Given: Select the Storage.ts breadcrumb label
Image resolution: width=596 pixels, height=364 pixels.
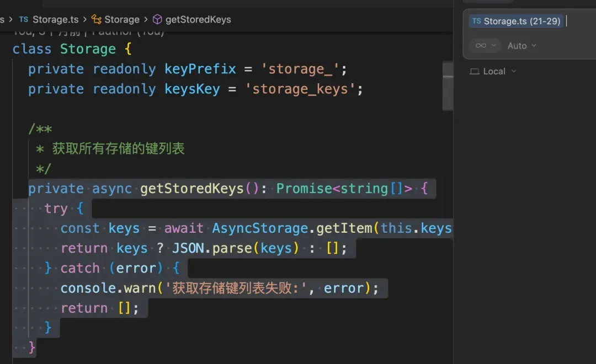Looking at the screenshot, I should tap(55, 19).
